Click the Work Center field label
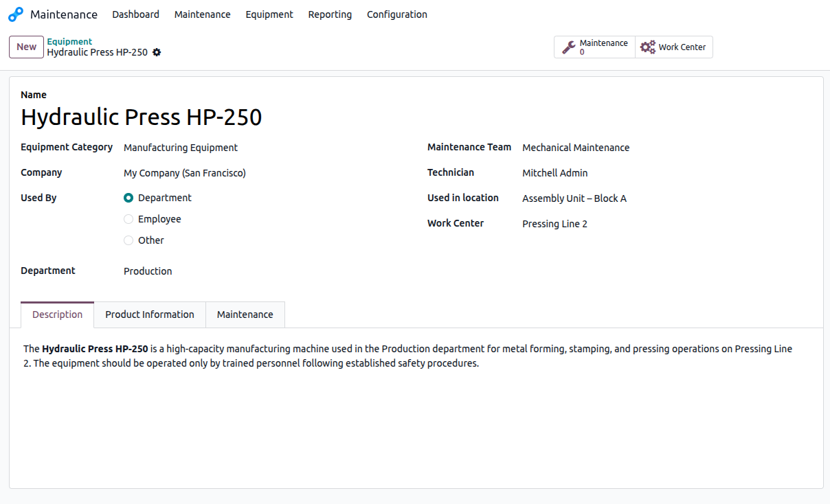 [456, 223]
